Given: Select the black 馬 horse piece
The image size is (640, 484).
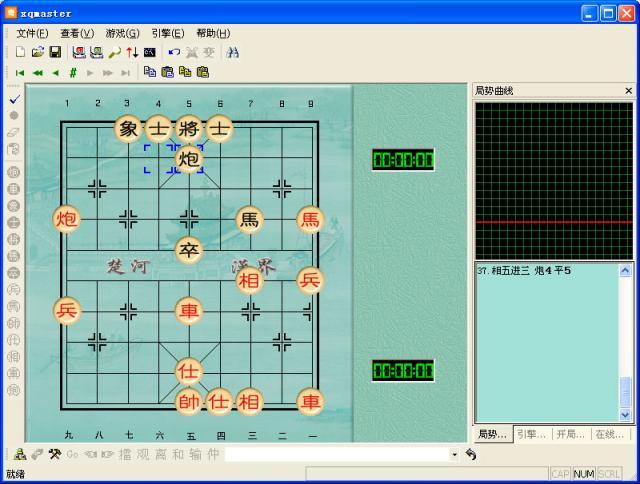Looking at the screenshot, I should pos(249,220).
